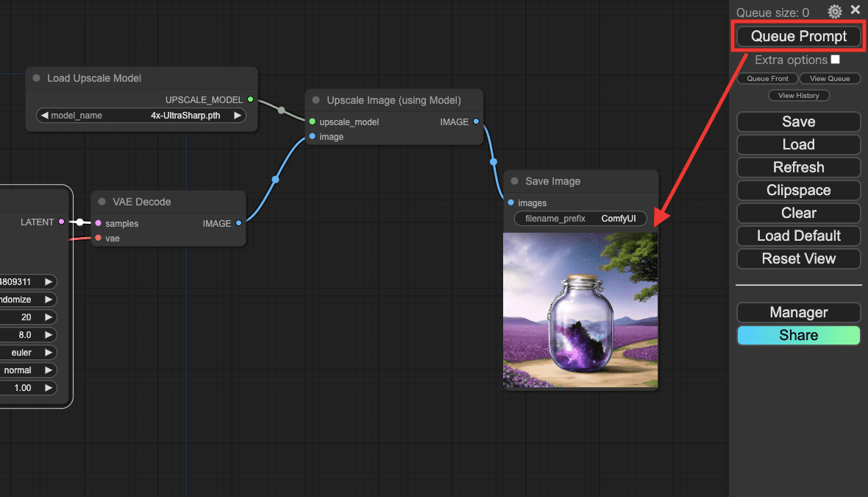
Task: Click the Queue Prompt button
Action: click(x=798, y=36)
